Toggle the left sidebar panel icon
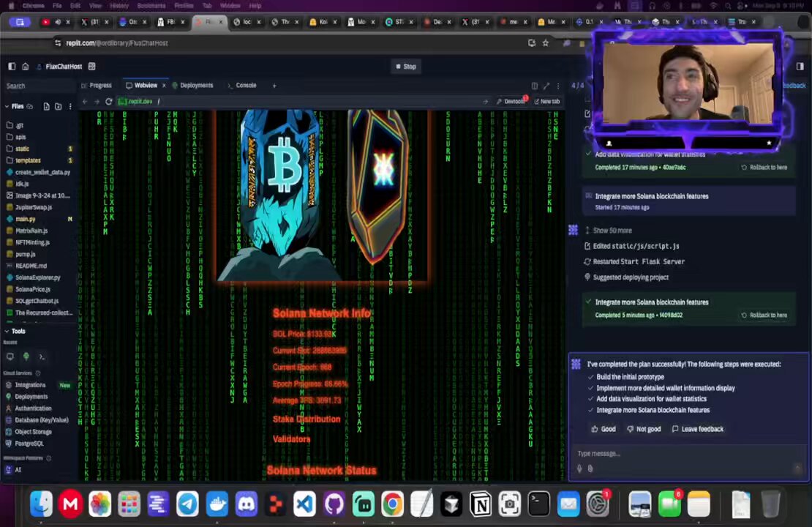 coord(12,67)
